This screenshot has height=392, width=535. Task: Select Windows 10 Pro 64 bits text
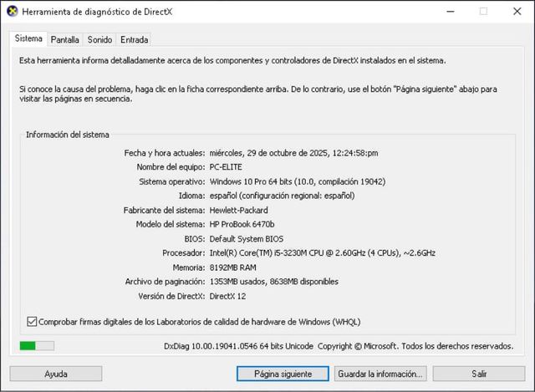[x=298, y=181]
